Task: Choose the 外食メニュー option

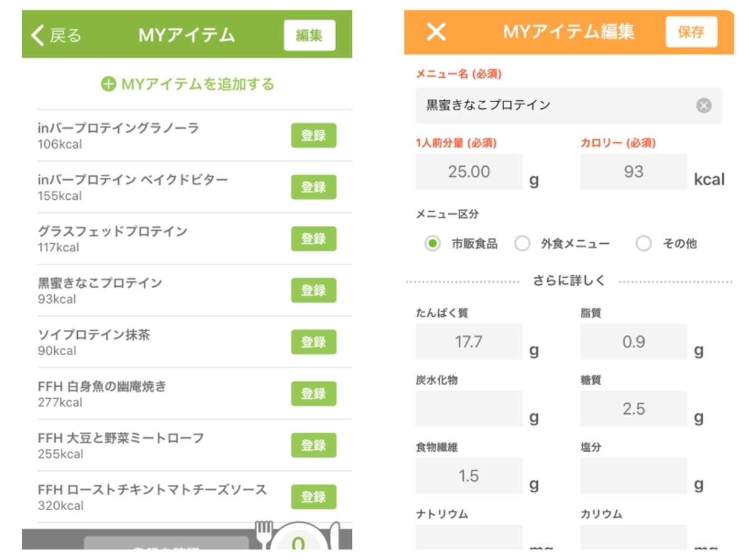Action: pos(522,243)
